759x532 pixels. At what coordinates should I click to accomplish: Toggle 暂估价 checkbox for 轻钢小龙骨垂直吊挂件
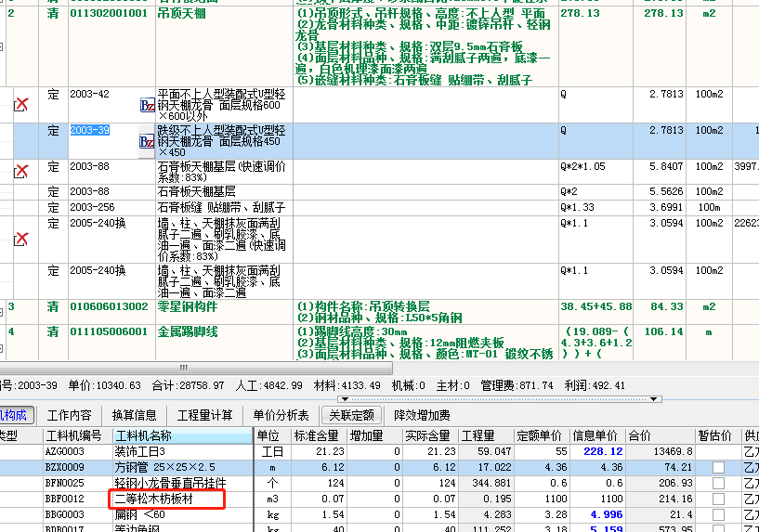pos(718,483)
